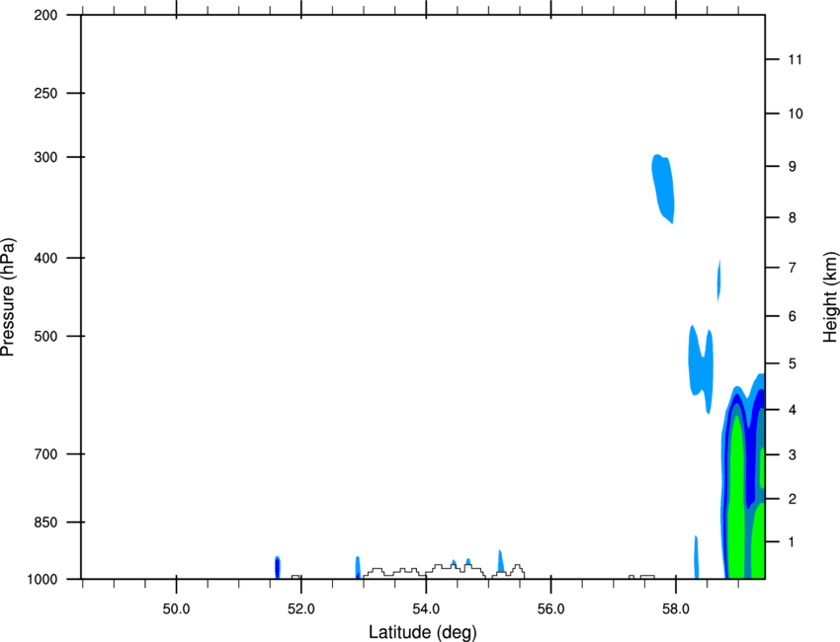Click the 'Height (km)' axis title
840x642 pixels.
click(x=830, y=297)
